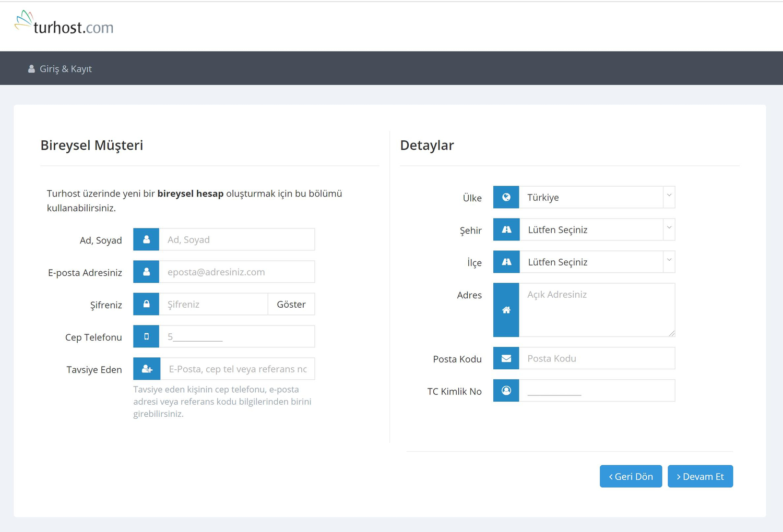Click the road icon beside Şehir
Screen dimensions: 783x532
click(506, 229)
